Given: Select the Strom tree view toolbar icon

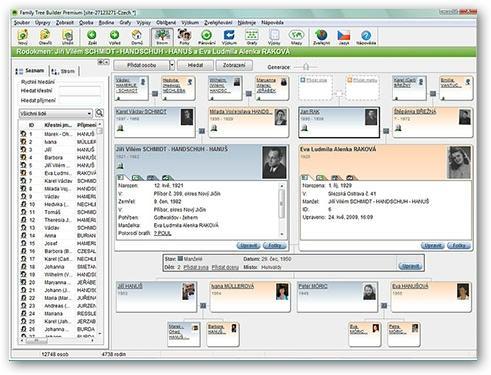Looking at the screenshot, I should tap(162, 37).
